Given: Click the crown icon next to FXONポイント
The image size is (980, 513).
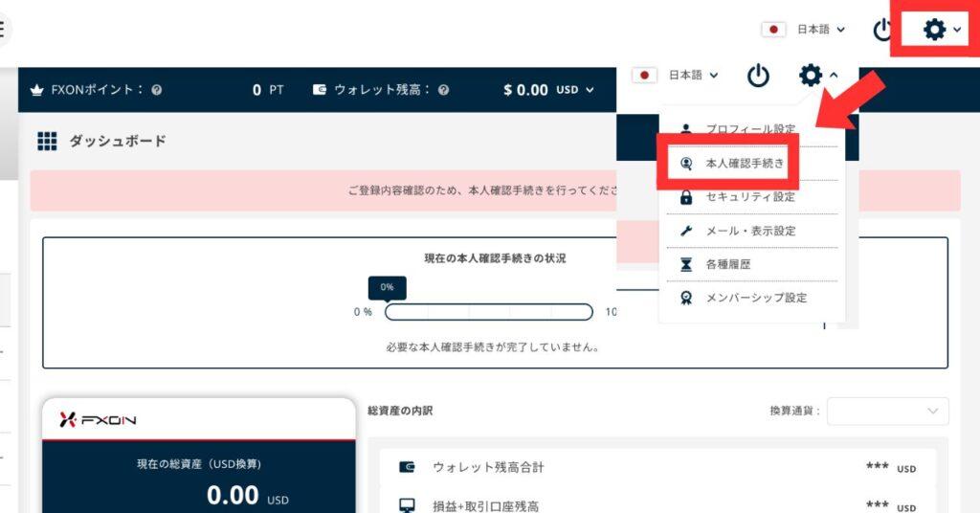Looking at the screenshot, I should [38, 90].
